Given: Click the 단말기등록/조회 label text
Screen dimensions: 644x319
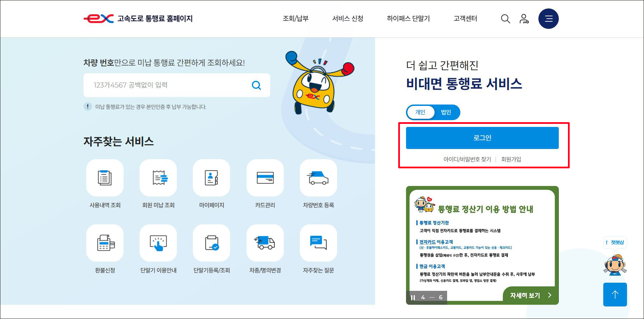Looking at the screenshot, I should (211, 270).
